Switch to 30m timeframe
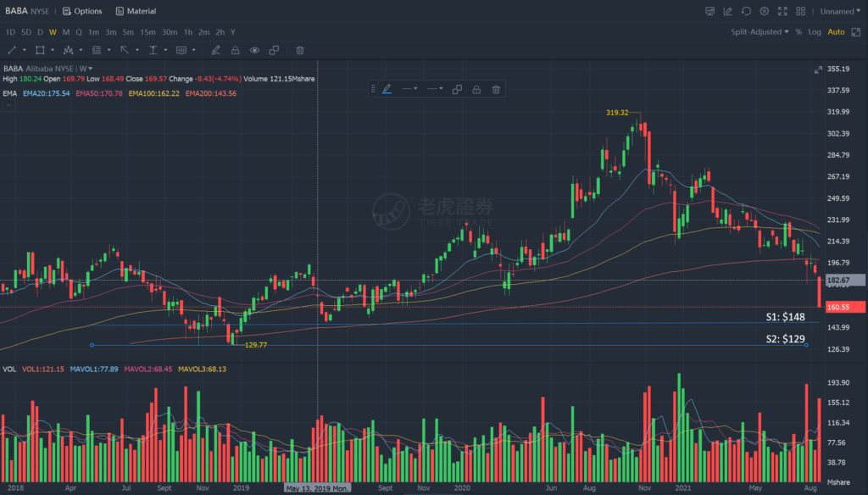 pyautogui.click(x=170, y=32)
